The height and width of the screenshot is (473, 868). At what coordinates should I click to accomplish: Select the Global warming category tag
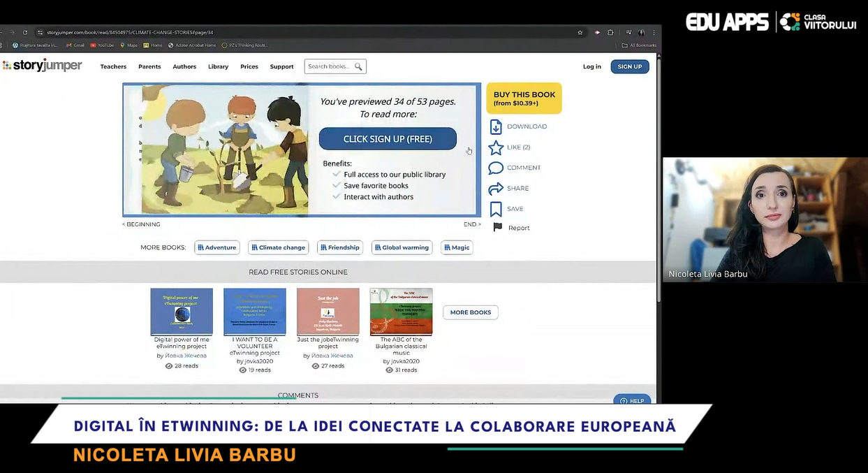(402, 247)
